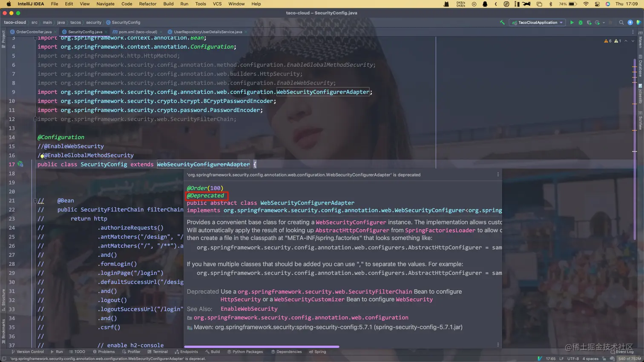Open the SciView tool window
This screenshot has width=644, height=362.
coord(640,120)
